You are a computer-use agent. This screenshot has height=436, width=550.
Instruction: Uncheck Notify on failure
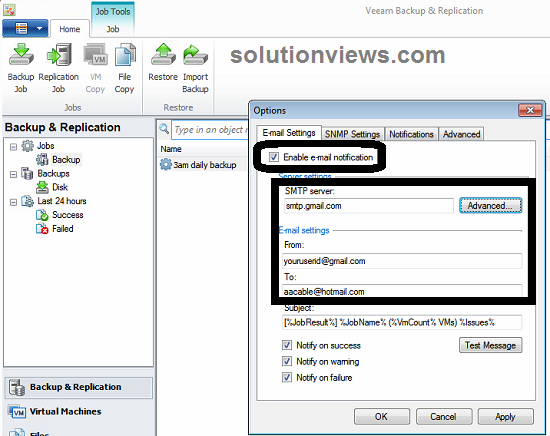point(287,377)
